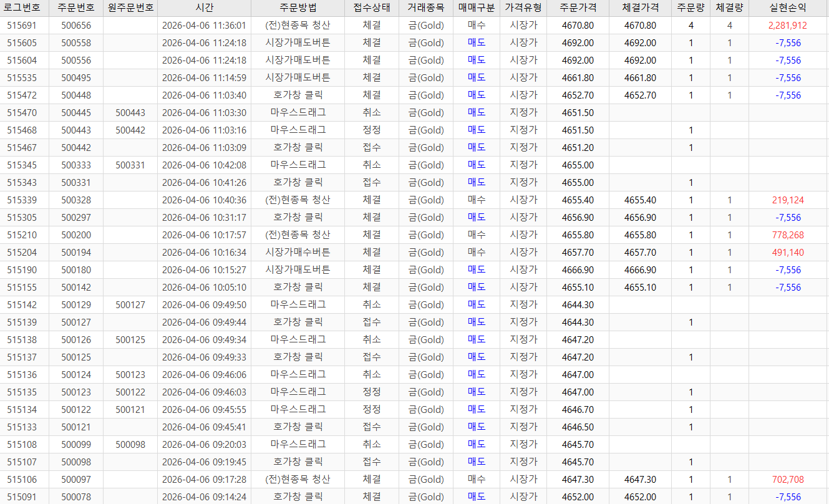Select original order number 500098 cell
Image resolution: width=829 pixels, height=504 pixels.
point(130,445)
